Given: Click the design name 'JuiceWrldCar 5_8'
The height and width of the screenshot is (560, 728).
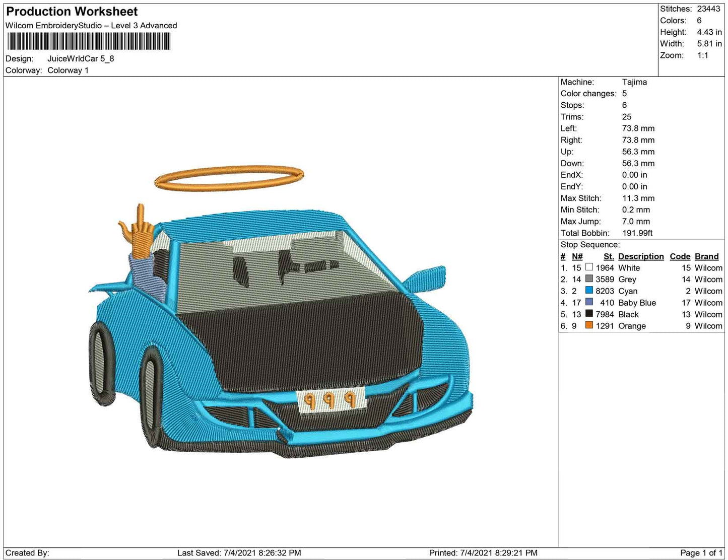Looking at the screenshot, I should coord(81,58).
